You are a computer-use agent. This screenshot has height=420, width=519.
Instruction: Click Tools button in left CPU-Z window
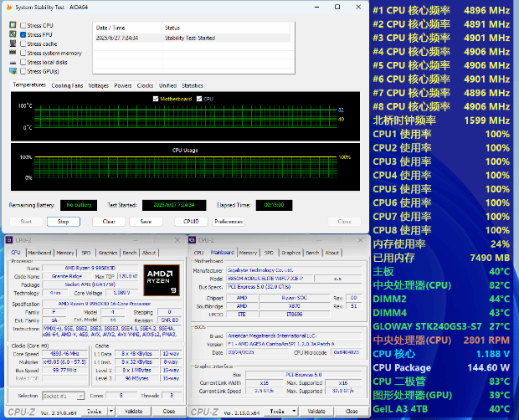pyautogui.click(x=95, y=411)
